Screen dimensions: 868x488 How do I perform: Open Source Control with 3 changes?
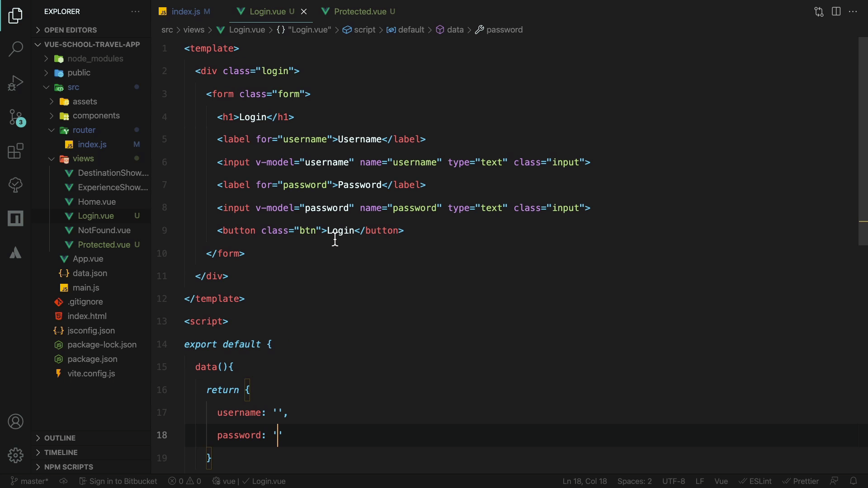click(x=16, y=117)
